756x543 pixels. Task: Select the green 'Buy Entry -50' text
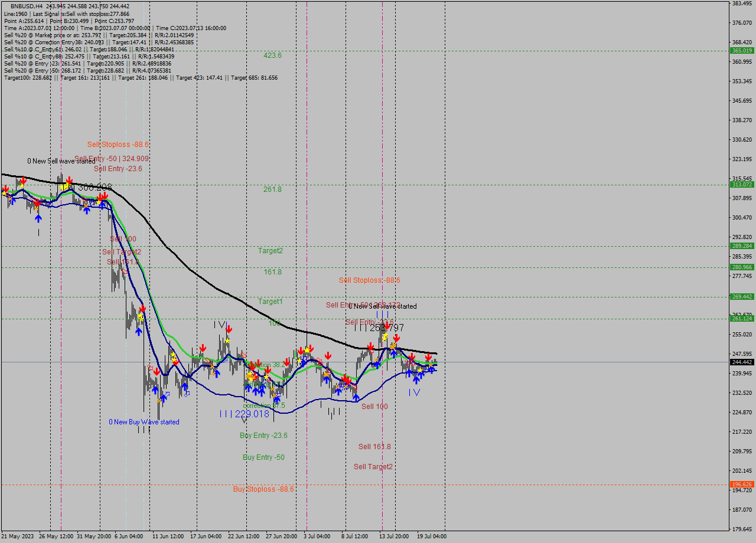(x=262, y=457)
